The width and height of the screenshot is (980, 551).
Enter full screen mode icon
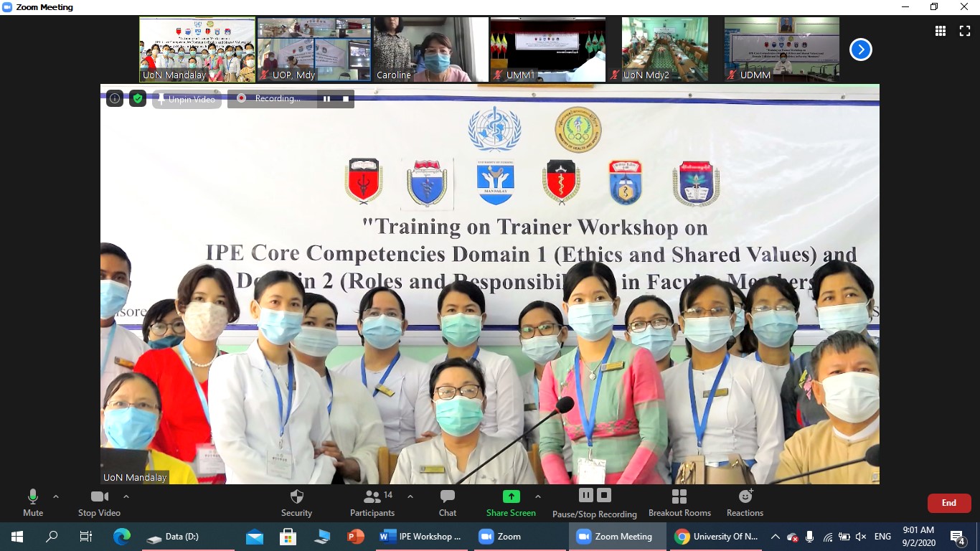pos(965,31)
